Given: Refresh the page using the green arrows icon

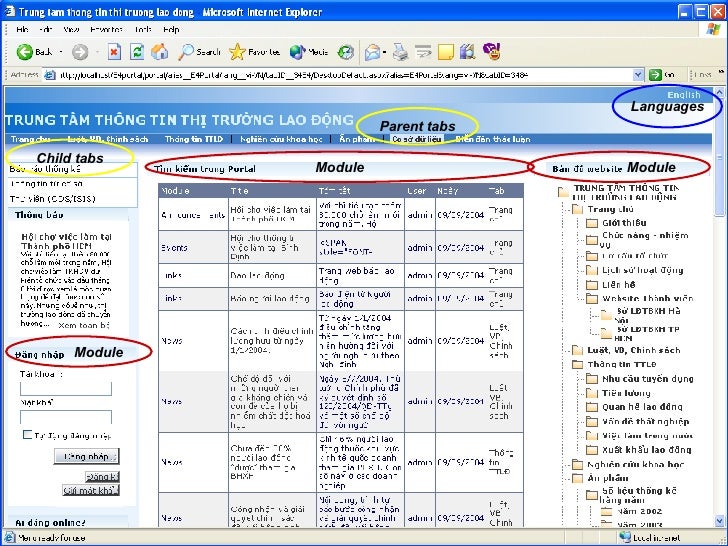Looking at the screenshot, I should point(137,52).
